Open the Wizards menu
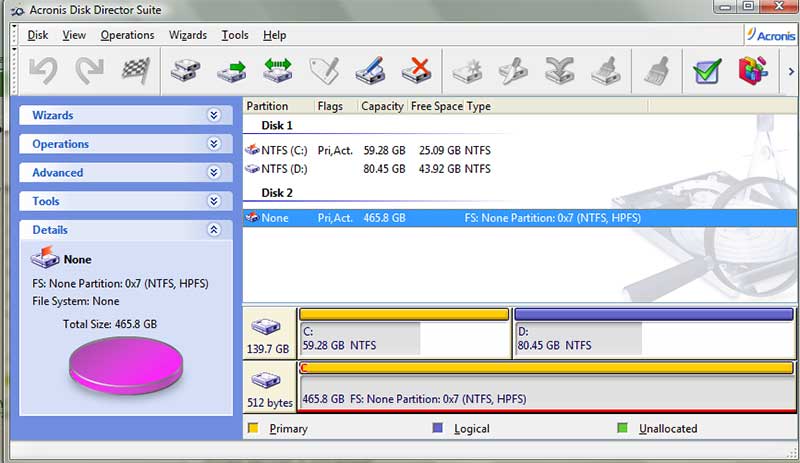This screenshot has height=463, width=800. (188, 35)
